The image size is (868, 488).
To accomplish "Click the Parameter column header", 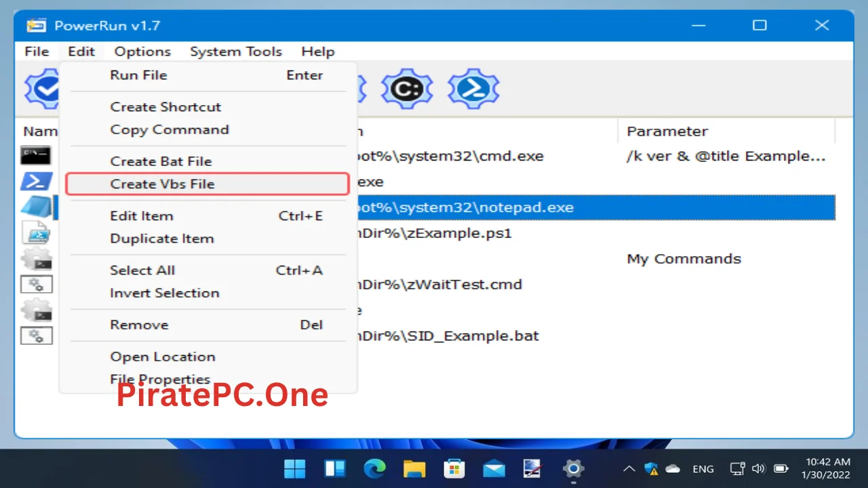I will pyautogui.click(x=726, y=131).
